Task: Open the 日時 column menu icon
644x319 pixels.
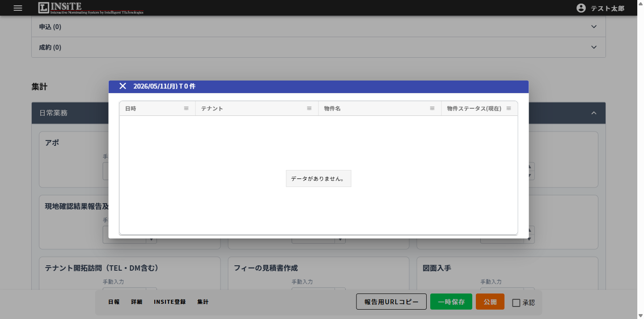Action: (x=186, y=108)
